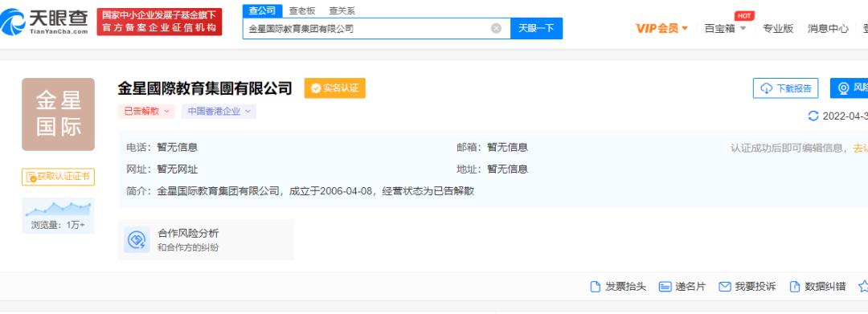Open 合作风险分析 card
Viewport: 868px width, 314px height.
coord(206,239)
